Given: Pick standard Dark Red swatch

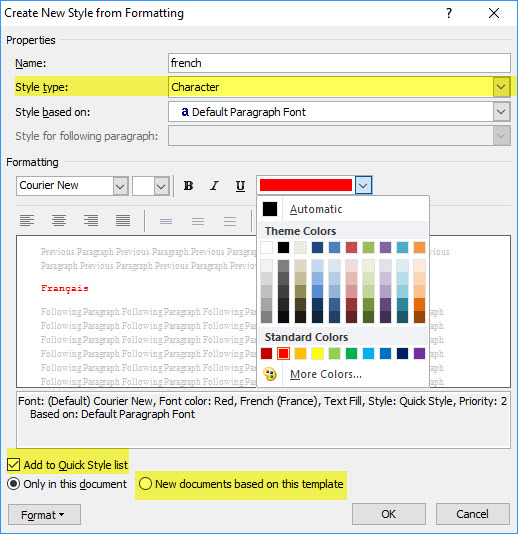Looking at the screenshot, I should pos(266,354).
